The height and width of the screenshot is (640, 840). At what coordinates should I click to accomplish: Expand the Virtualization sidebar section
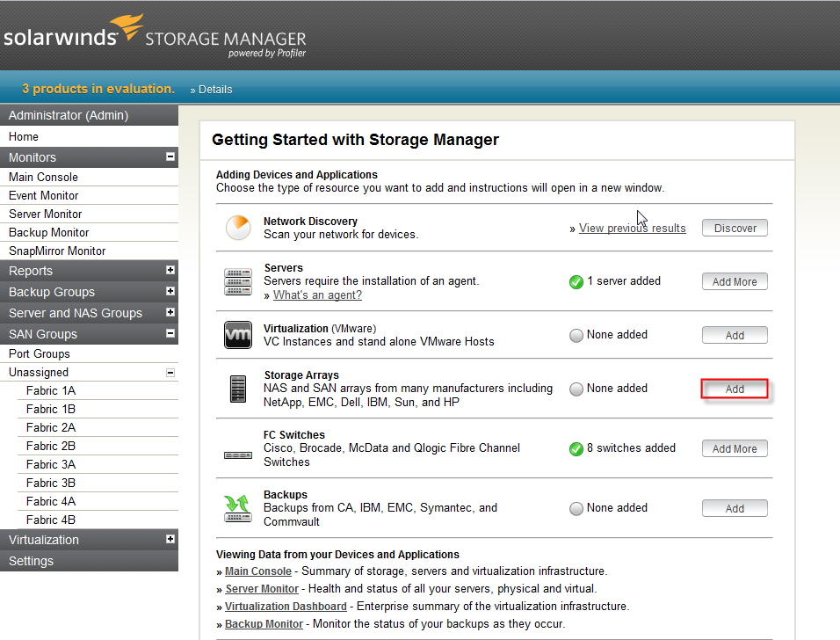[171, 539]
